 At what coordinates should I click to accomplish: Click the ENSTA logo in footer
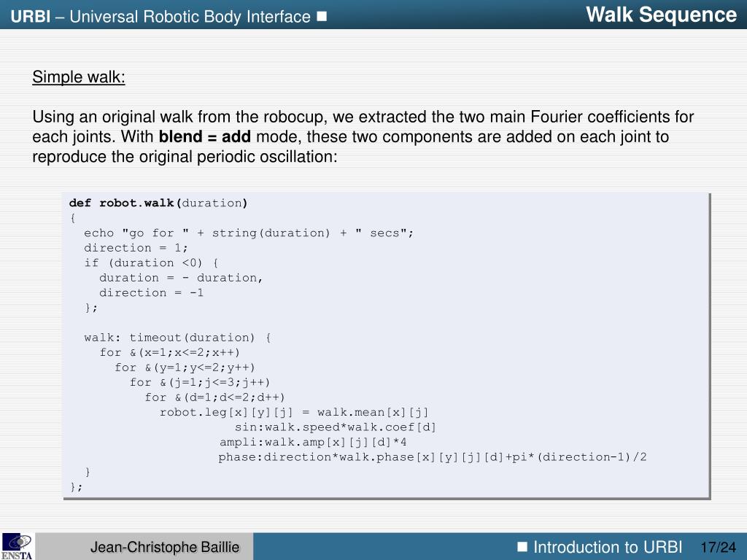pyautogui.click(x=18, y=546)
